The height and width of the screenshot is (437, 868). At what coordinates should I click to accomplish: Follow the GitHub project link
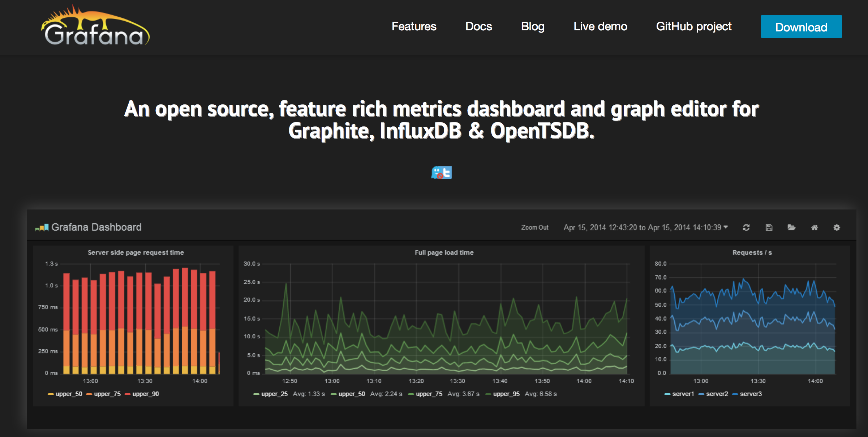click(x=693, y=26)
